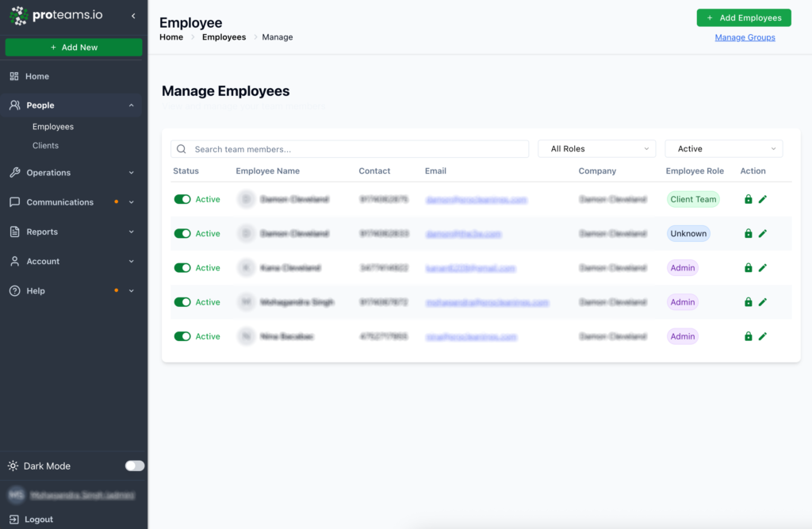Click the pencil edit icon for Nina Bacaban
812x529 pixels.
763,336
